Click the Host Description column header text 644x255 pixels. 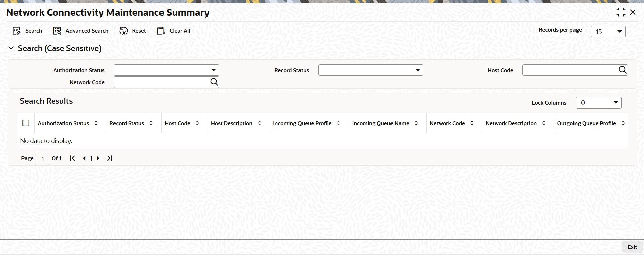[x=231, y=123]
